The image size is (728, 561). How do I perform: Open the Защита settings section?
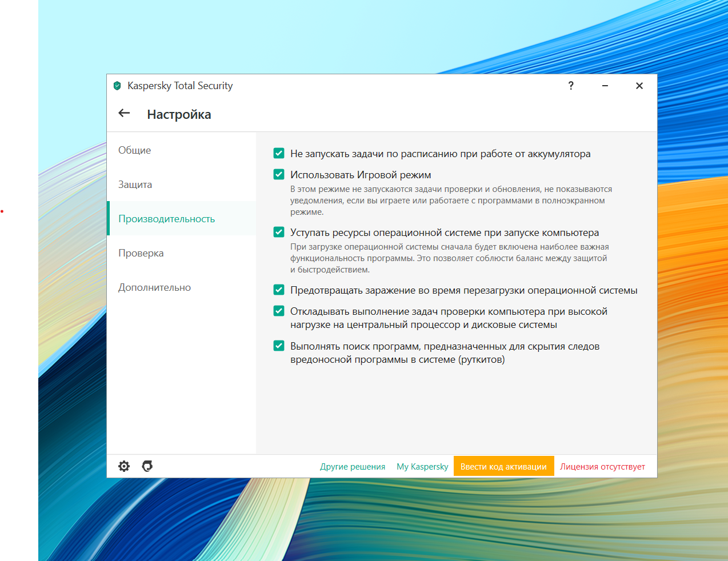point(181,185)
